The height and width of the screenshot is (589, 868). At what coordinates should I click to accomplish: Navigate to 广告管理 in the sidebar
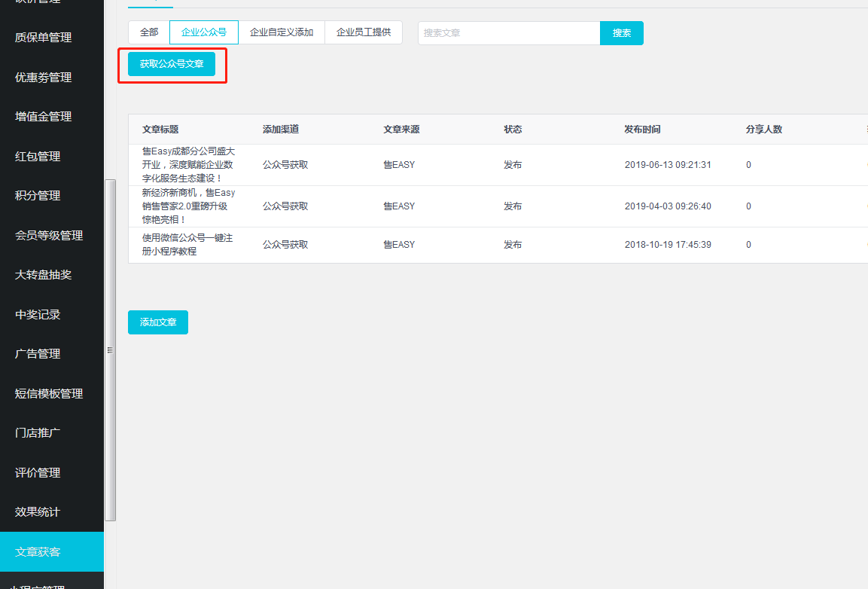pos(38,354)
